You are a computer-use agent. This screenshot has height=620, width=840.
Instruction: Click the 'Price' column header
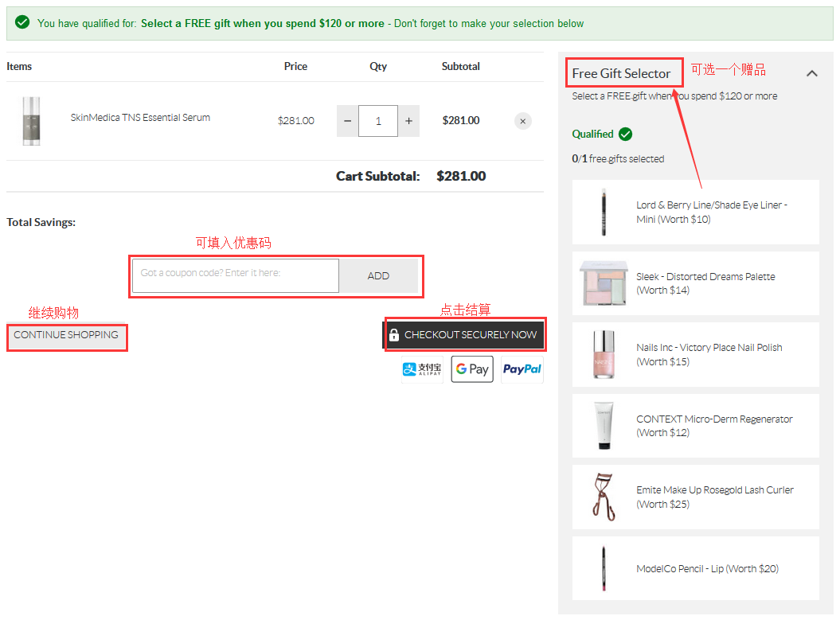tap(295, 66)
